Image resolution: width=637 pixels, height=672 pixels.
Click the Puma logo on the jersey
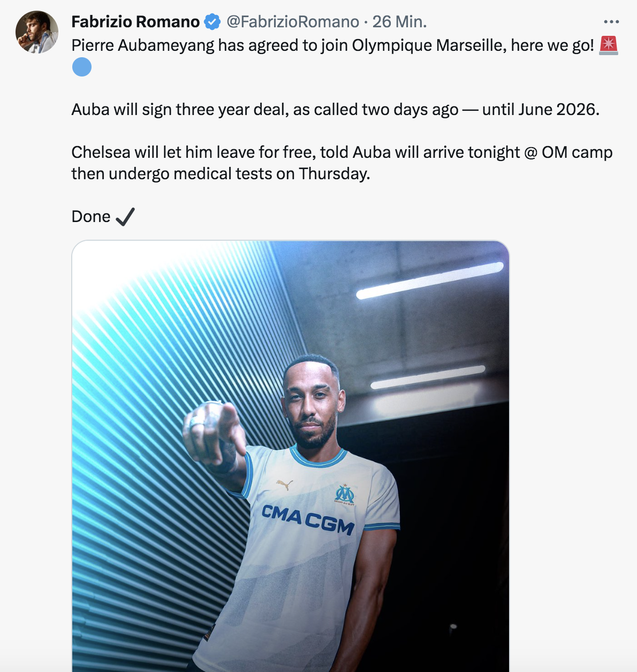285,485
